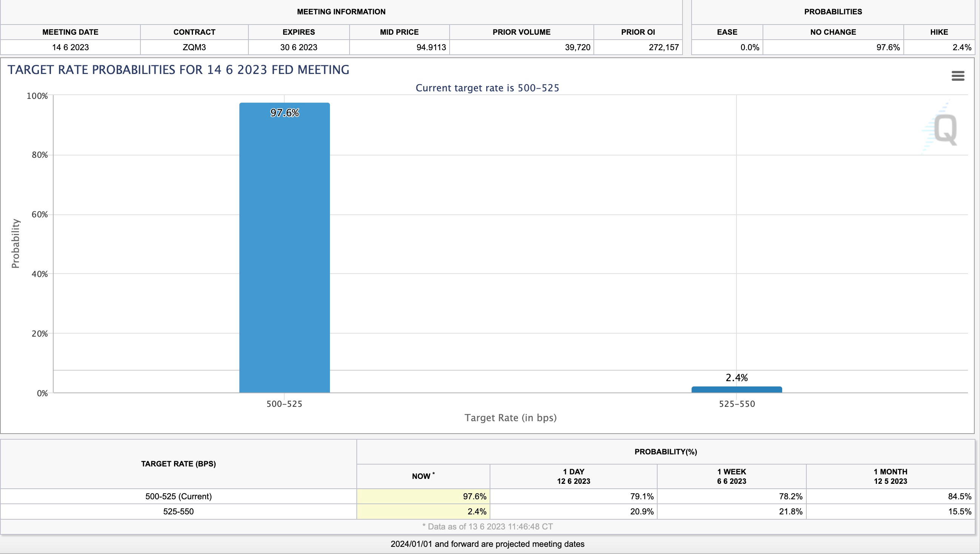The width and height of the screenshot is (980, 554).
Task: Select the 500-525 (Current) table row label
Action: click(179, 496)
